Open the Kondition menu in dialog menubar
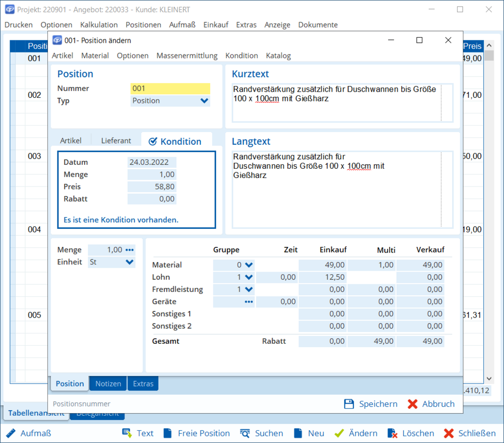Image resolution: width=504 pixels, height=443 pixels. click(242, 55)
